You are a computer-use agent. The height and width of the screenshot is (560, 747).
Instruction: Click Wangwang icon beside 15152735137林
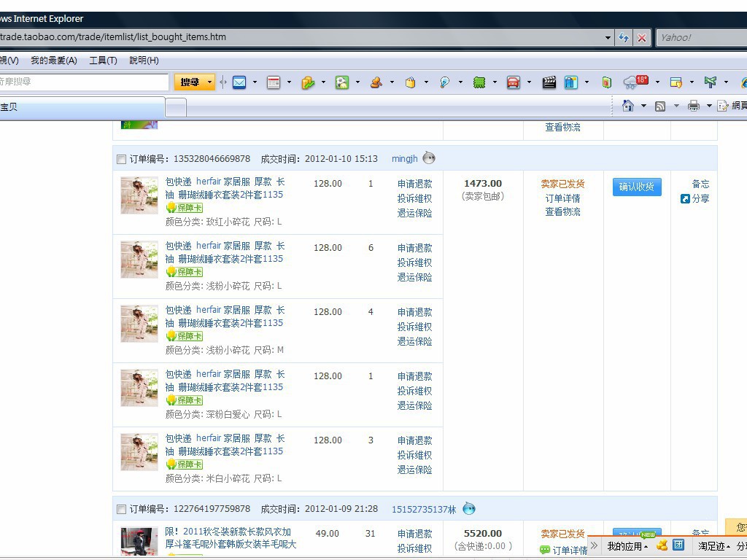[469, 508]
